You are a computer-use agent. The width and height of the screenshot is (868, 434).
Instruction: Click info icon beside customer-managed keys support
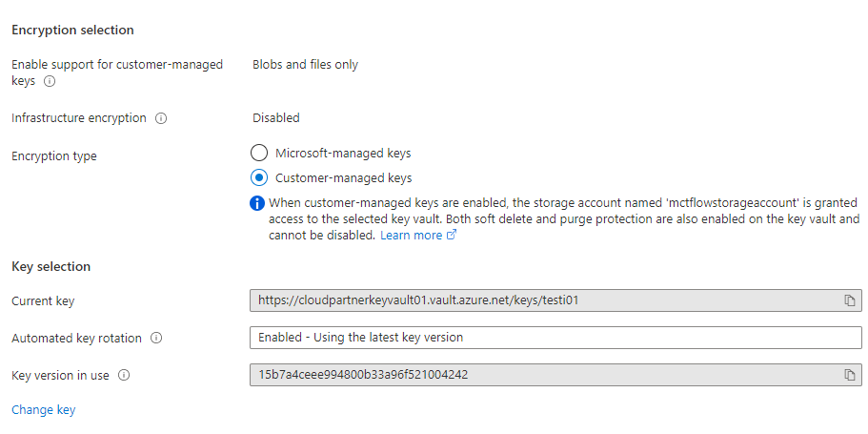pyautogui.click(x=50, y=82)
